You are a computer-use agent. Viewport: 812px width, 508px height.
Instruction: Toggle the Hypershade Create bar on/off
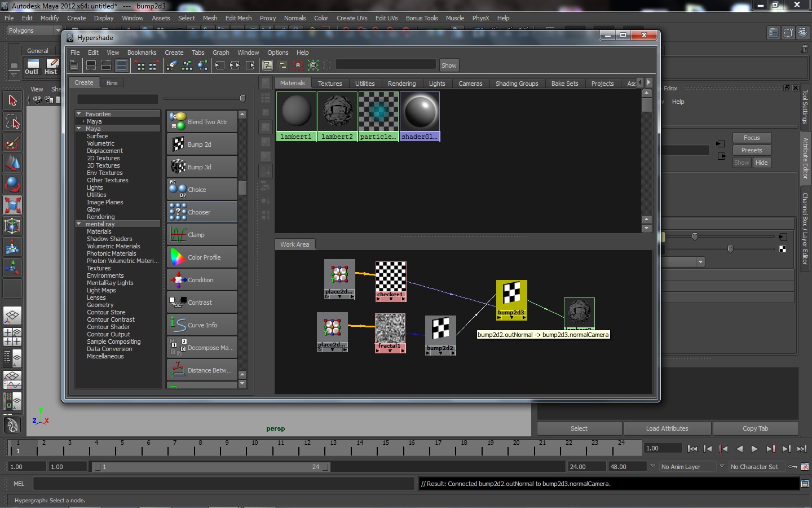coord(74,65)
